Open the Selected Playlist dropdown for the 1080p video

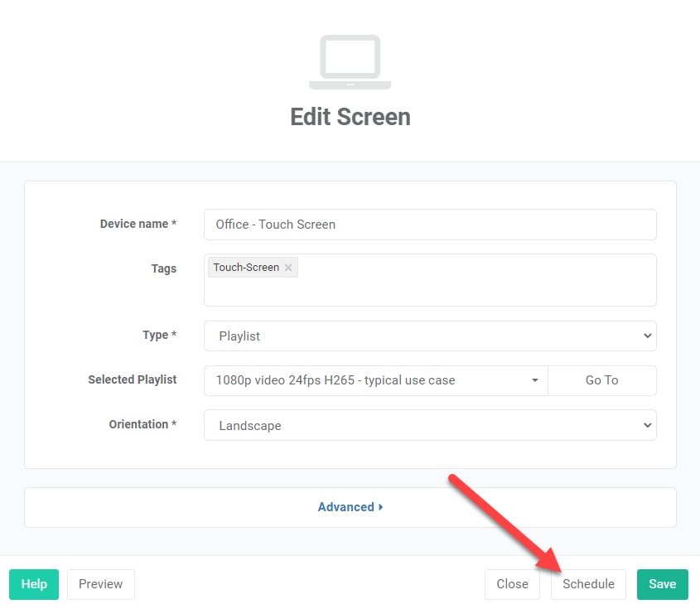[x=376, y=380]
